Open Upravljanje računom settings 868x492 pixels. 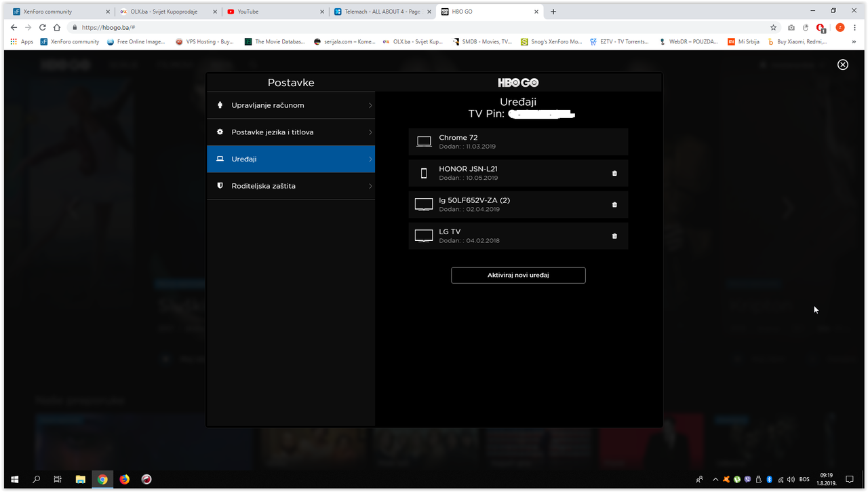pos(291,105)
